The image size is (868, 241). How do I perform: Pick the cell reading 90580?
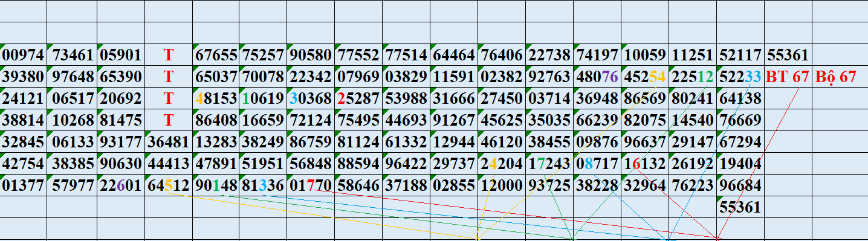coord(311,56)
